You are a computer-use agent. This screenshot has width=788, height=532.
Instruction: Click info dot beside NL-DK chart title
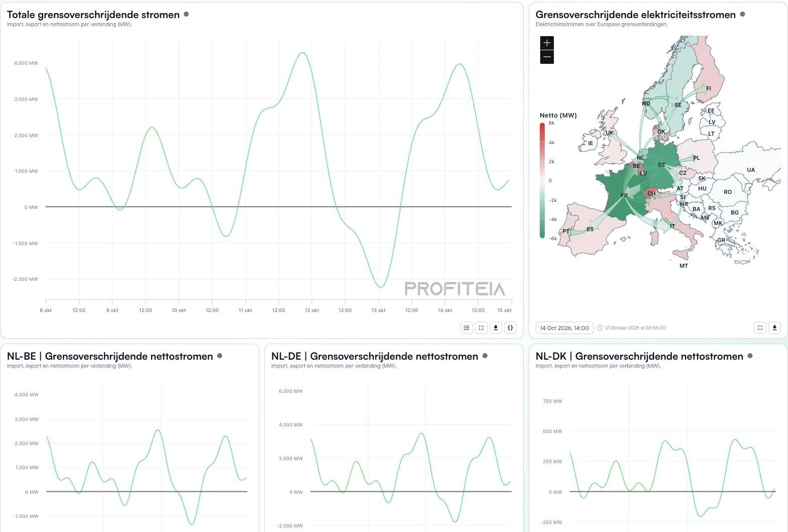(750, 356)
